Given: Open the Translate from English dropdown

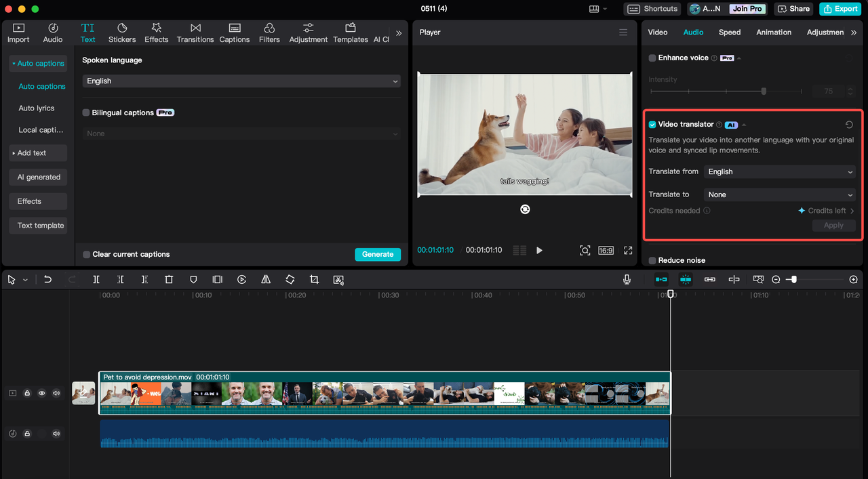Looking at the screenshot, I should [780, 171].
